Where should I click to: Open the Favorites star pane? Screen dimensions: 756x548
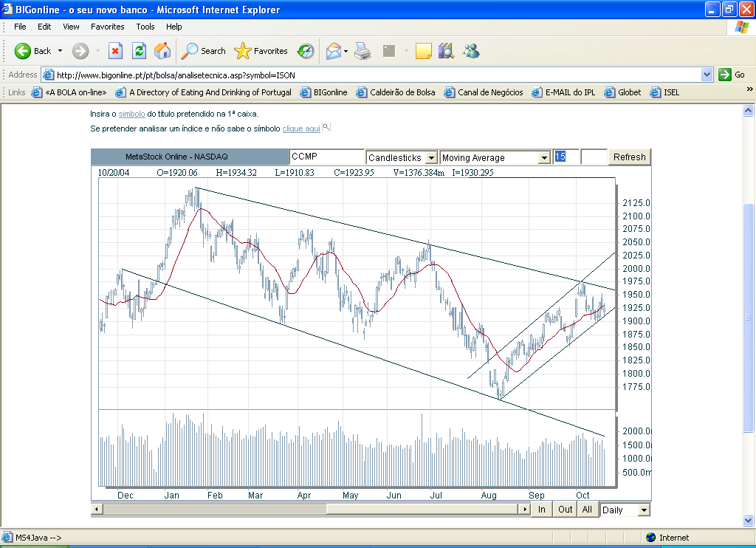click(261, 51)
